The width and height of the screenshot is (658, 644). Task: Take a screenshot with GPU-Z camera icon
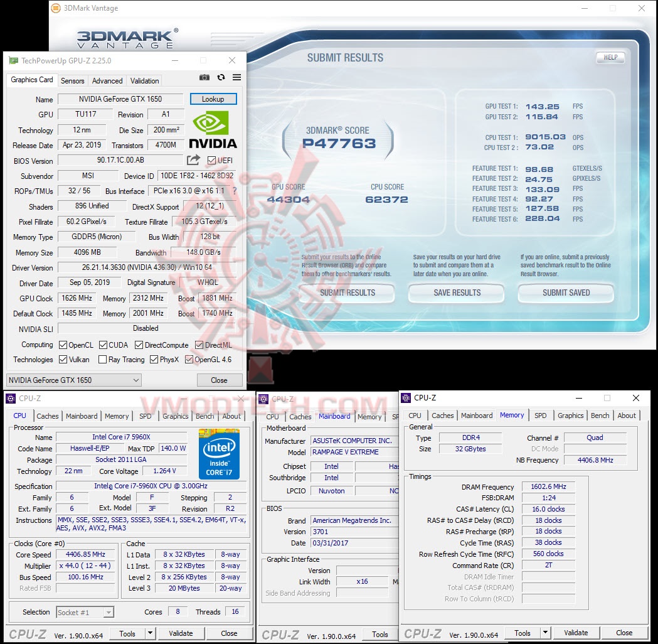pyautogui.click(x=204, y=77)
